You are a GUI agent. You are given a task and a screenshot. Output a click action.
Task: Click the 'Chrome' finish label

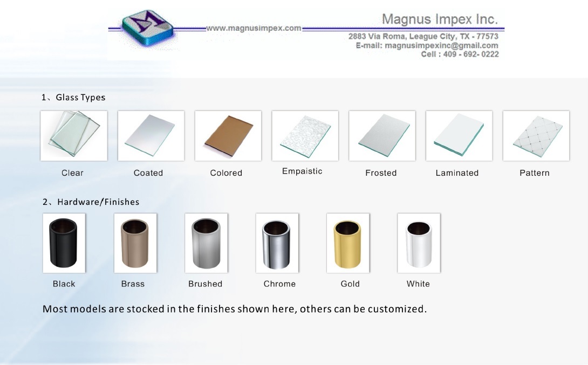click(279, 284)
